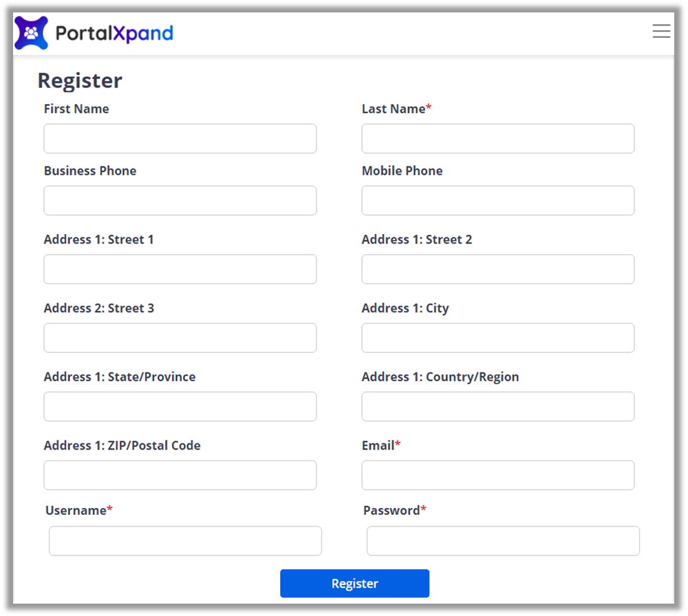Image resolution: width=688 pixels, height=616 pixels.
Task: Click the PortalXpand paw logo icon
Action: (31, 33)
